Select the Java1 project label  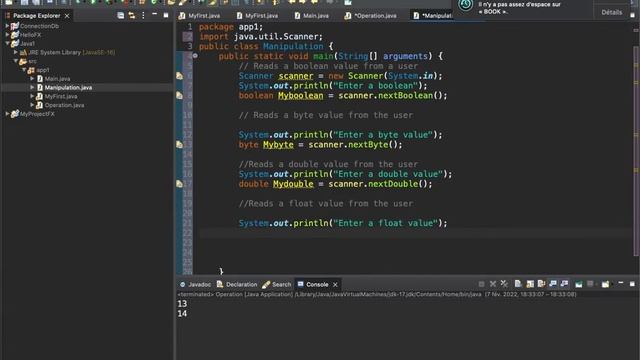(27, 43)
